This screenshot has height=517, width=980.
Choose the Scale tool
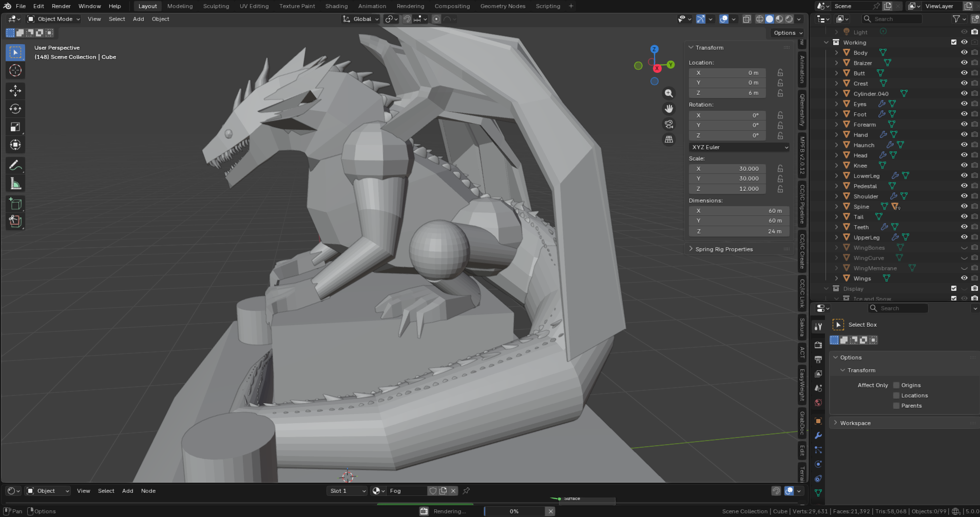pyautogui.click(x=15, y=127)
